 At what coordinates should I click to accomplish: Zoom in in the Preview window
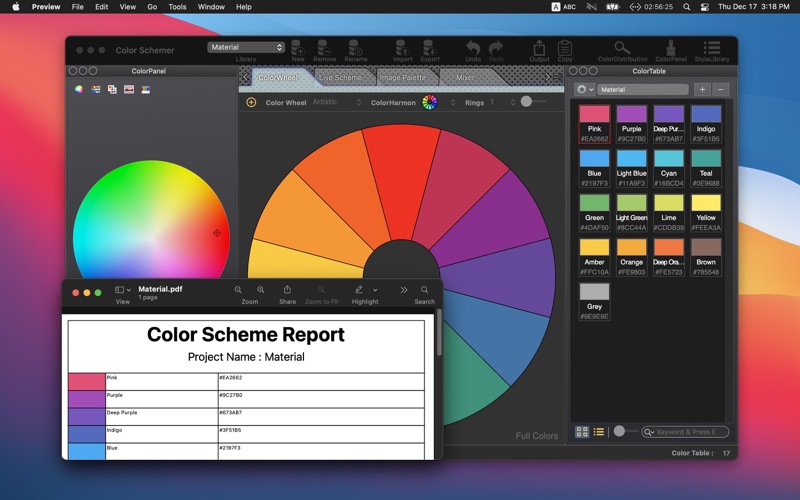click(261, 290)
